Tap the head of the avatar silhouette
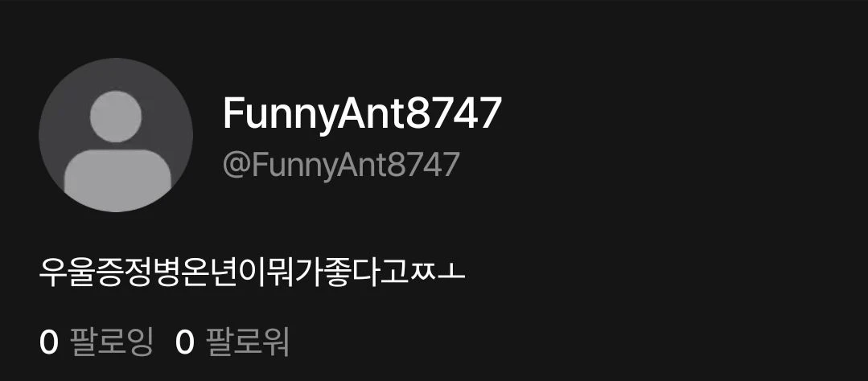This screenshot has width=868, height=381. (116, 117)
